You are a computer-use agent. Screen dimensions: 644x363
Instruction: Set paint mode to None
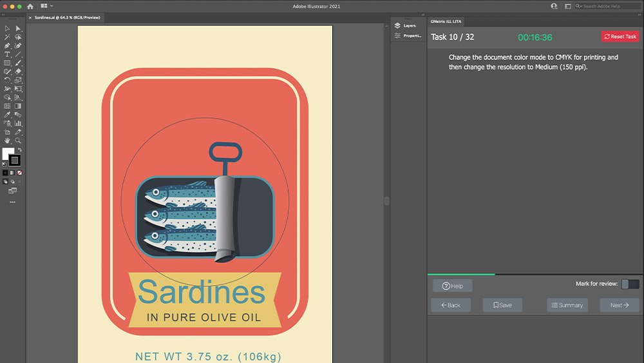pyautogui.click(x=20, y=173)
